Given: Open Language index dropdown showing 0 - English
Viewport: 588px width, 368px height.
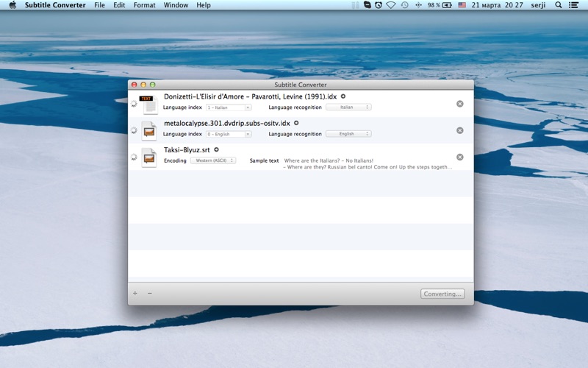Looking at the screenshot, I should [x=229, y=134].
